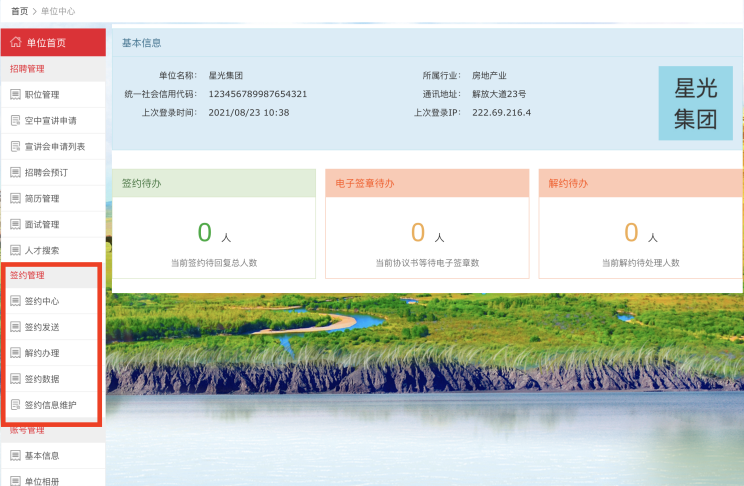Click the 星光集团 logo tile
This screenshot has height=486, width=744.
pyautogui.click(x=696, y=103)
